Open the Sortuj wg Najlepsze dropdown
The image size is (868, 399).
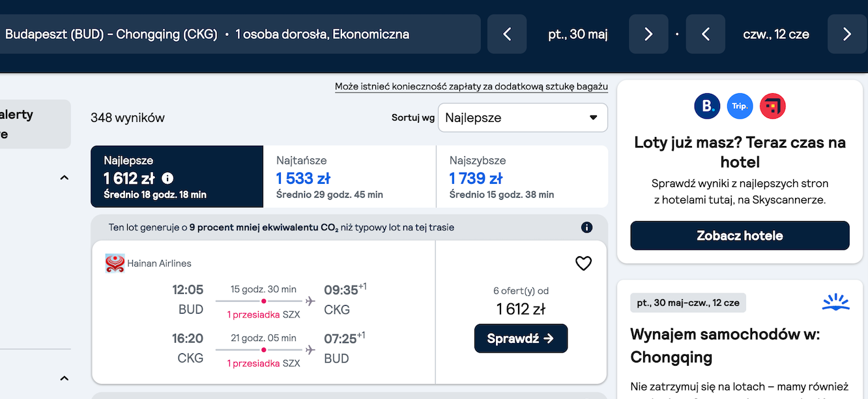pos(523,117)
